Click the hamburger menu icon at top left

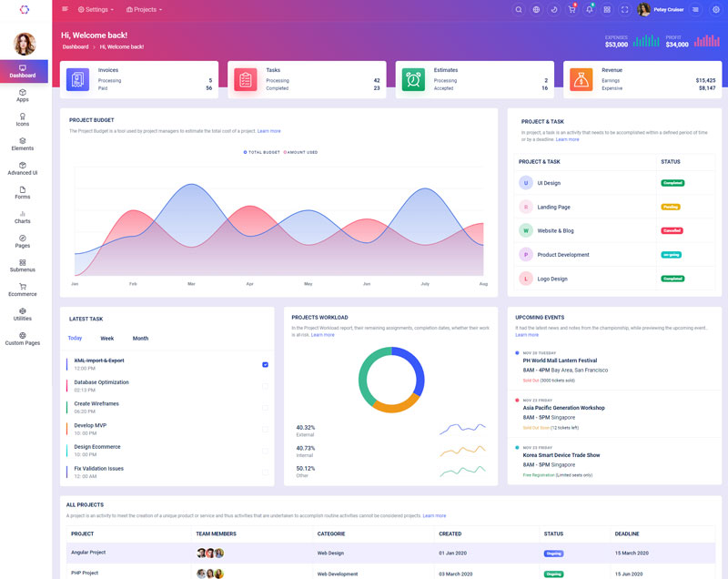[x=65, y=9]
